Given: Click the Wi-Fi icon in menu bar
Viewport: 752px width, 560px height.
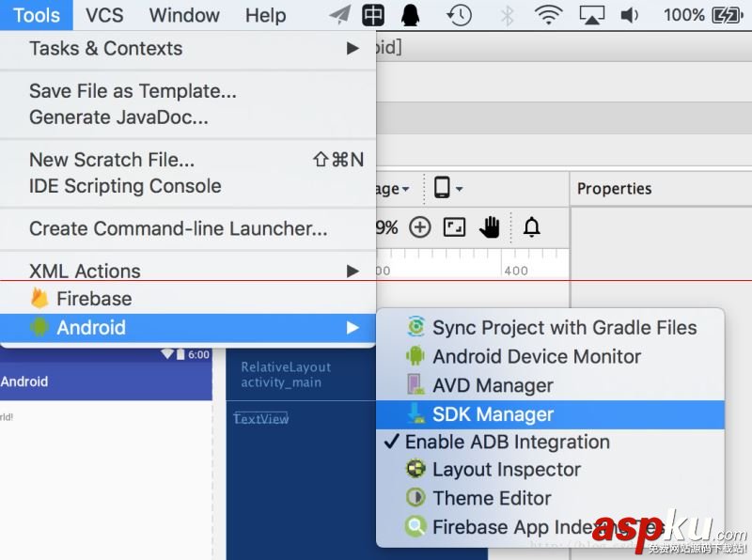Looking at the screenshot, I should (548, 15).
